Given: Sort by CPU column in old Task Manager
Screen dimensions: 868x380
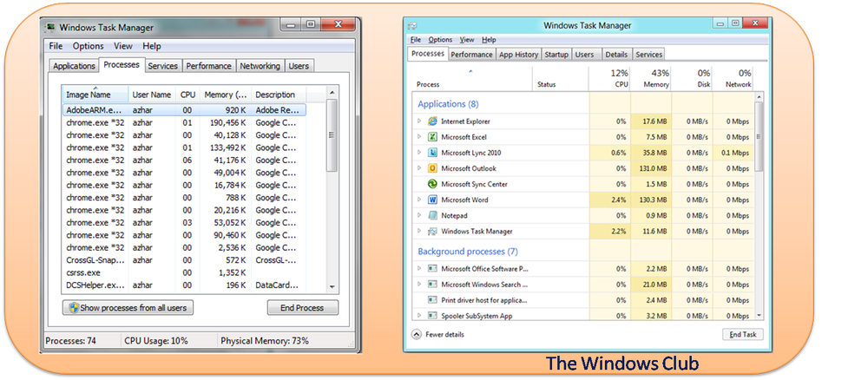Looking at the screenshot, I should [187, 94].
